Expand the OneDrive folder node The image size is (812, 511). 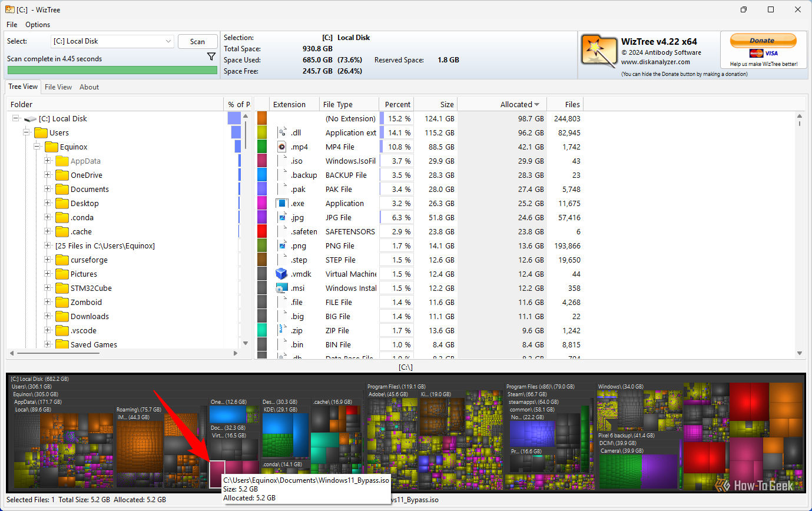(x=48, y=175)
